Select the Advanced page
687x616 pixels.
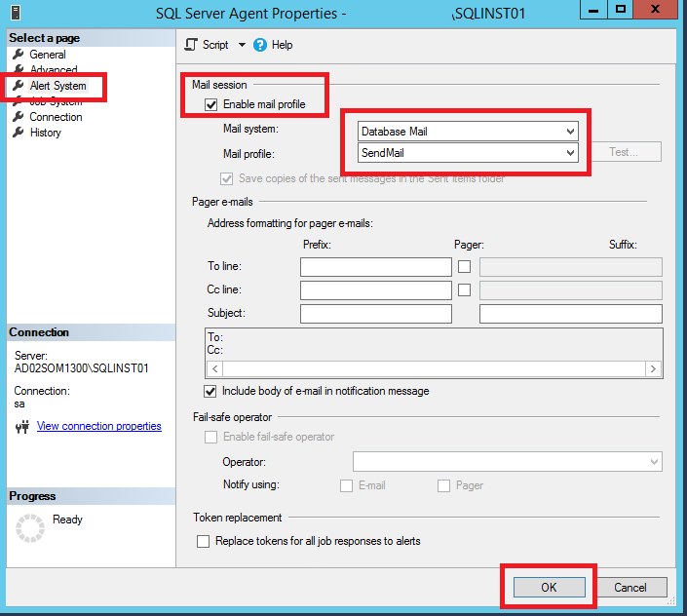[54, 70]
